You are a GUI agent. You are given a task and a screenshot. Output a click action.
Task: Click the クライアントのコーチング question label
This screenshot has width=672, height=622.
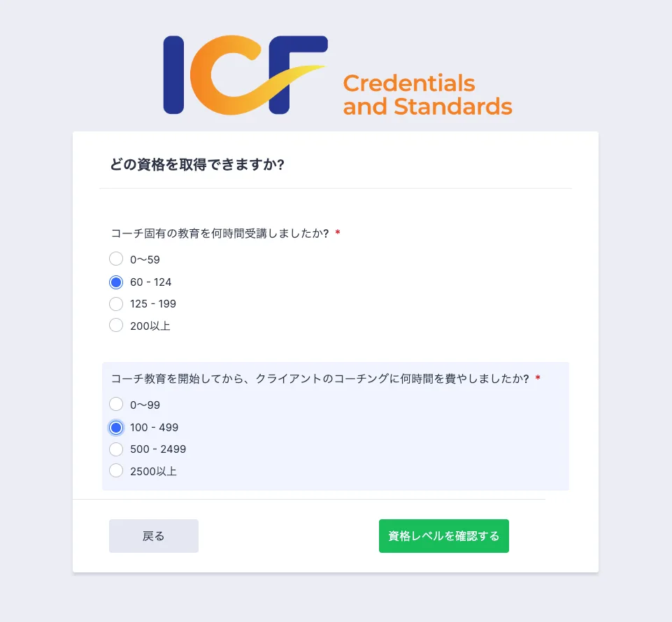[320, 379]
